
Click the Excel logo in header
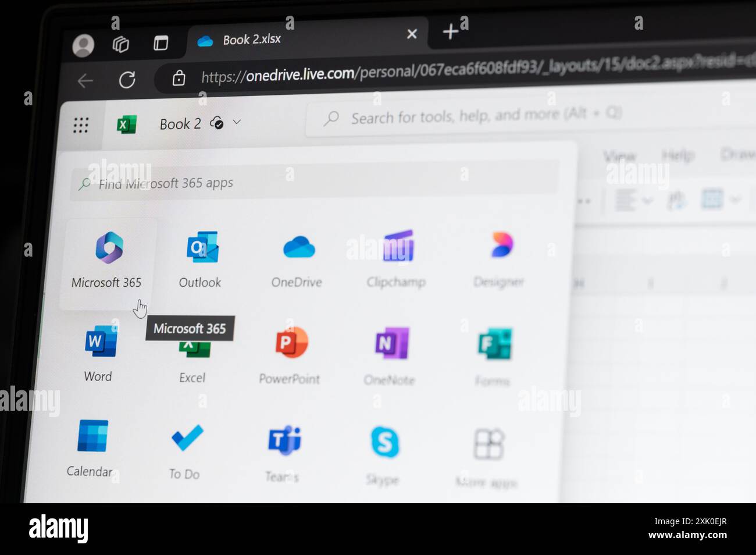[126, 124]
